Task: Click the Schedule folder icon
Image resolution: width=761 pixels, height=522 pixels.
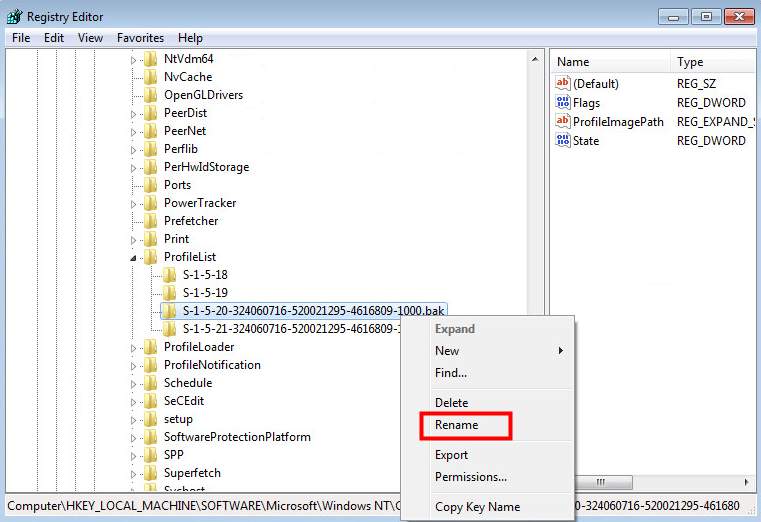Action: click(150, 383)
